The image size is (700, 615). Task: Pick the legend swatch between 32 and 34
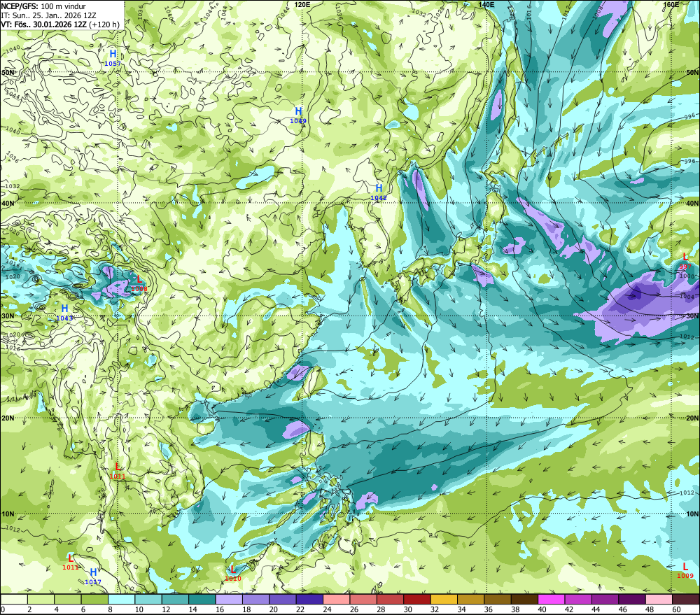444,599
